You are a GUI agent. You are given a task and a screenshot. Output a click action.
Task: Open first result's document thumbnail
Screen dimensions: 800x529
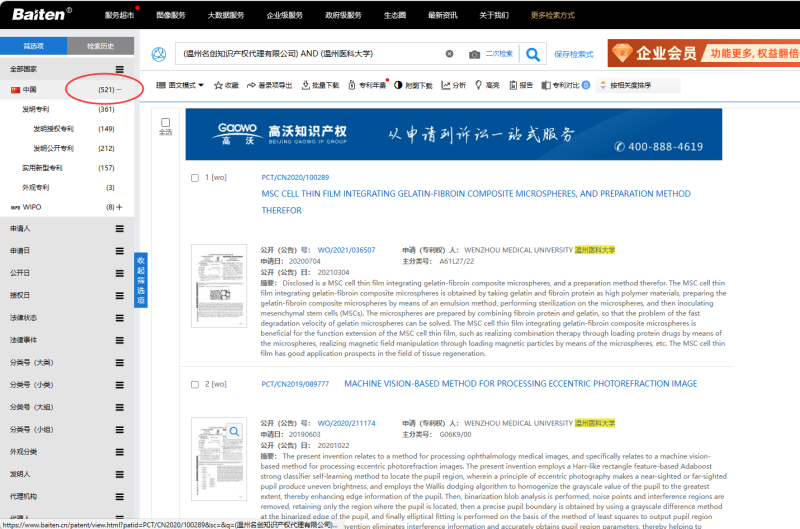(219, 286)
